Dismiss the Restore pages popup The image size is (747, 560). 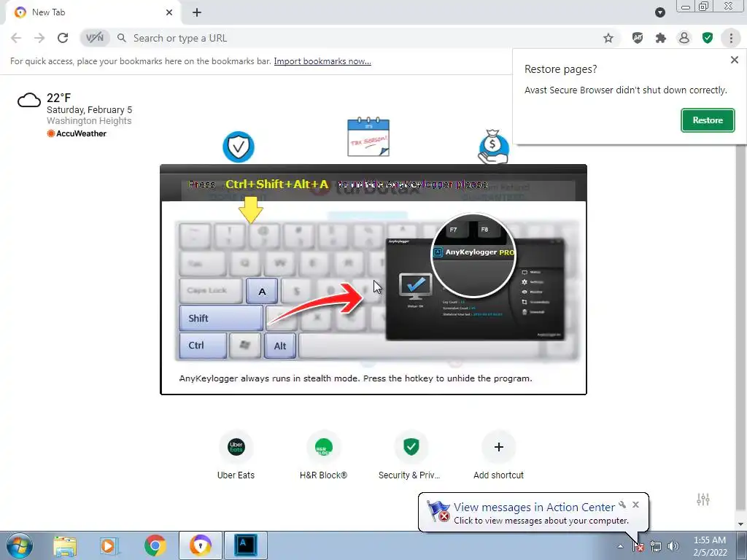734,60
